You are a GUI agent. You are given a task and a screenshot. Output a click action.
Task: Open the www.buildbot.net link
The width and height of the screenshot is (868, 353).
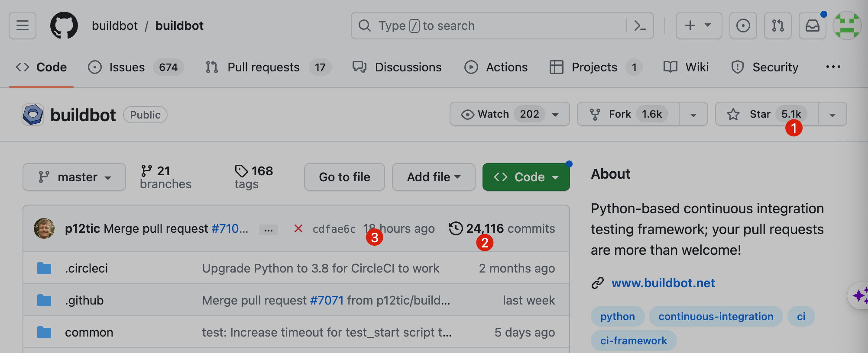pyautogui.click(x=663, y=283)
